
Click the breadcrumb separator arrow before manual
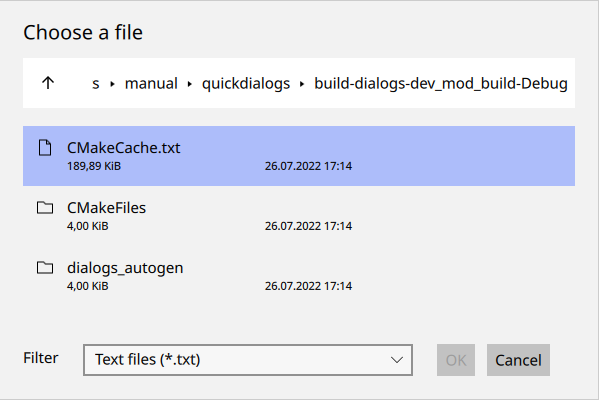tap(112, 84)
